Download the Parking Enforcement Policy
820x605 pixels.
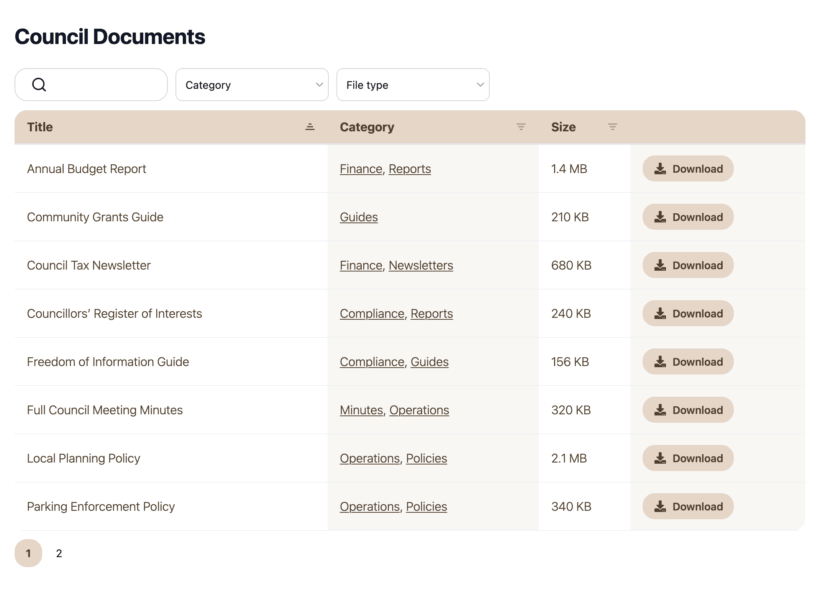click(x=688, y=506)
